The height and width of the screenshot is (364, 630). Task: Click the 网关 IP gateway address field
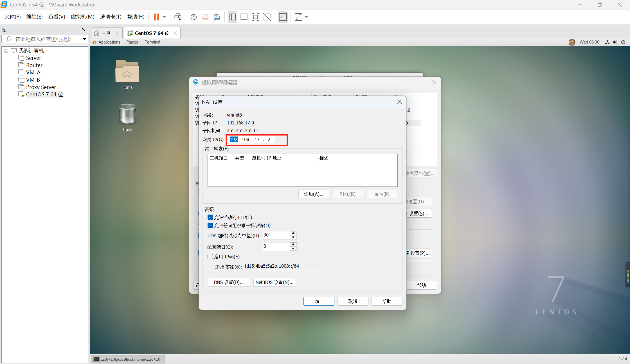[x=250, y=139]
